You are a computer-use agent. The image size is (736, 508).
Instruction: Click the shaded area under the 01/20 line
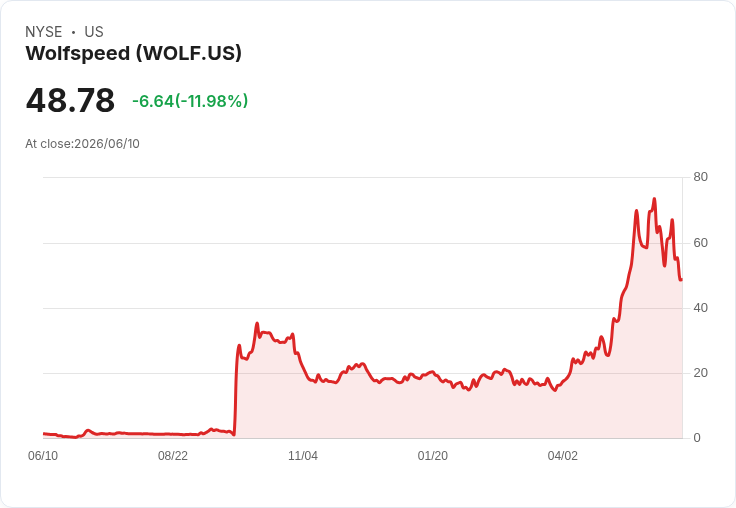tap(432, 408)
